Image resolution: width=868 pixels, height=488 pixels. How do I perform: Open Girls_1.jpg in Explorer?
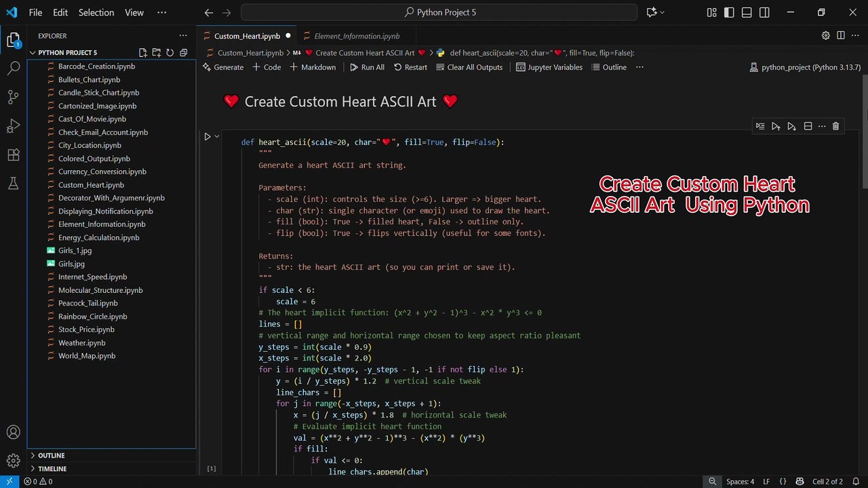[75, 250]
